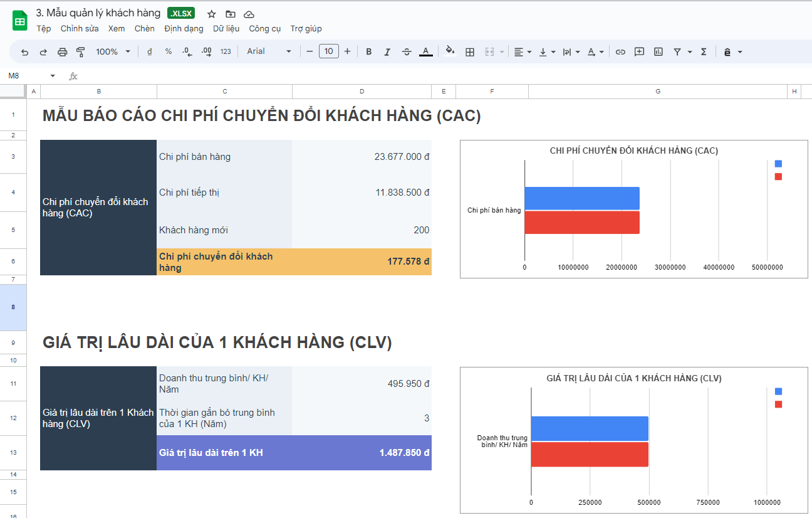Decrease font size with minus button
812x518 pixels.
(310, 51)
